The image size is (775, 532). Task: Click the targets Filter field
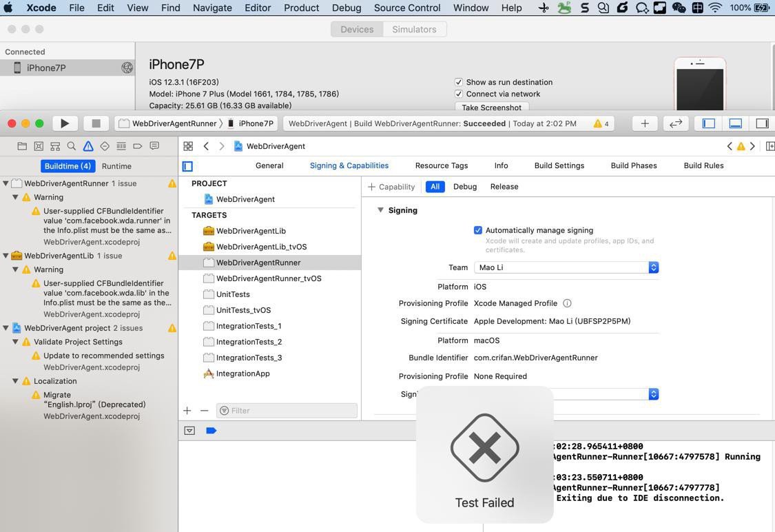click(287, 411)
